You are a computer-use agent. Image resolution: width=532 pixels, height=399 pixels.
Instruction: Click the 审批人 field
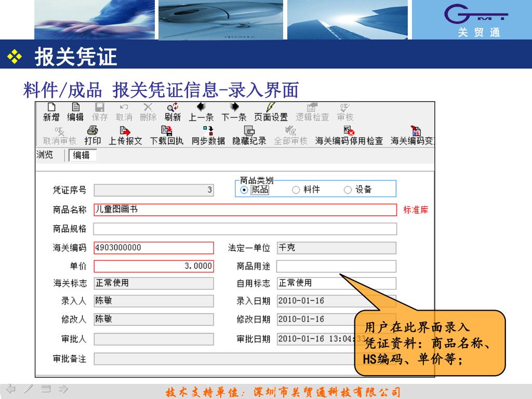point(154,339)
